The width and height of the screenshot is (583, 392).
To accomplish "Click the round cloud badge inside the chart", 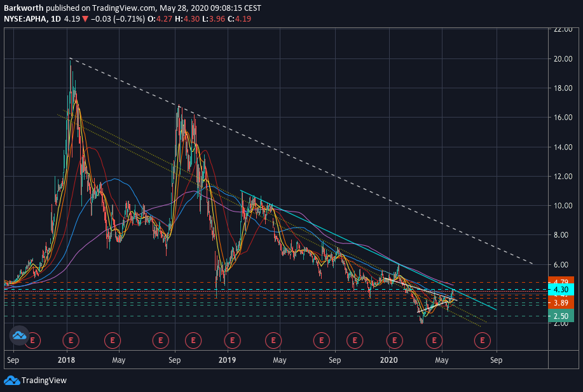I will coord(19,335).
